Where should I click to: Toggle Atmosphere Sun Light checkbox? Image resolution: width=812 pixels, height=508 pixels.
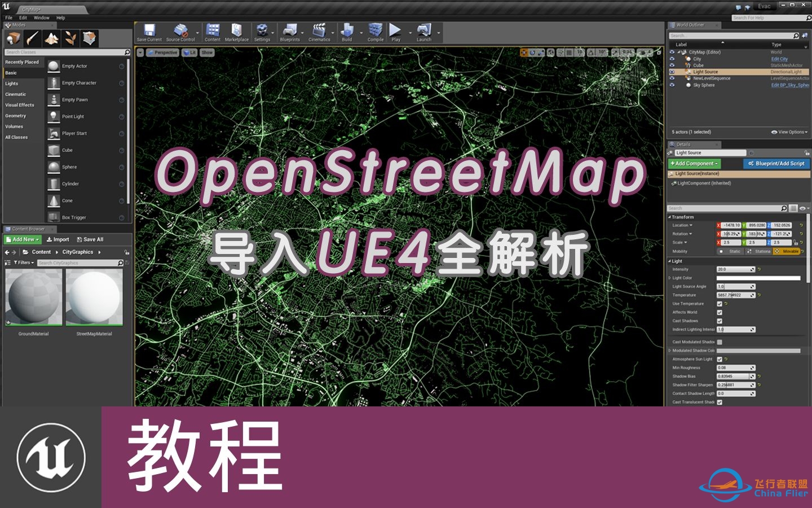(720, 359)
